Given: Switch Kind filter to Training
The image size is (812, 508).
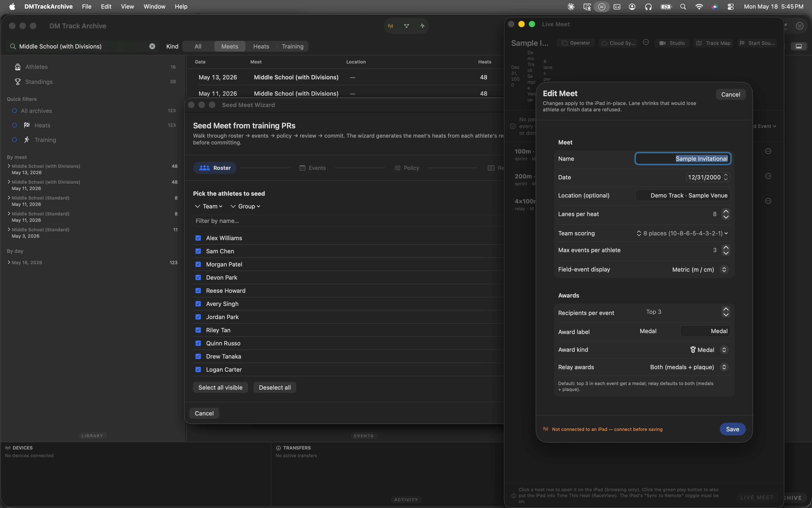Looking at the screenshot, I should [292, 46].
